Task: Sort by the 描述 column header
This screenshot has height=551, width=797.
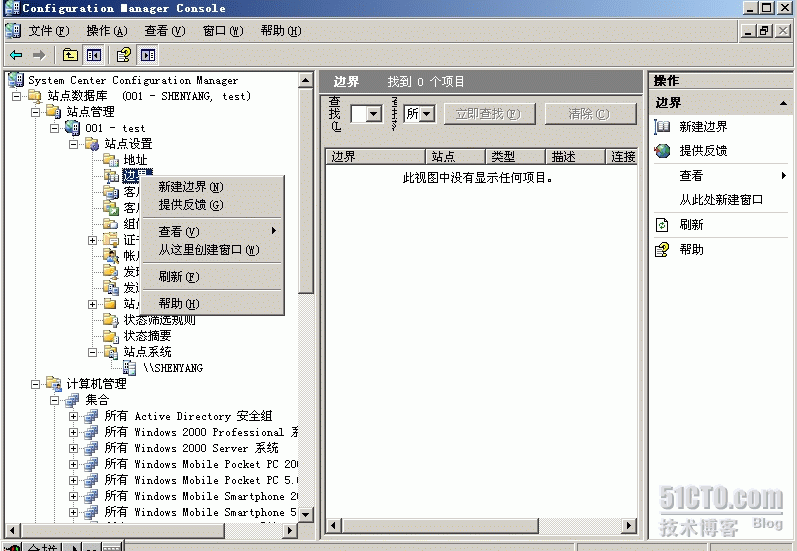Action: click(575, 157)
